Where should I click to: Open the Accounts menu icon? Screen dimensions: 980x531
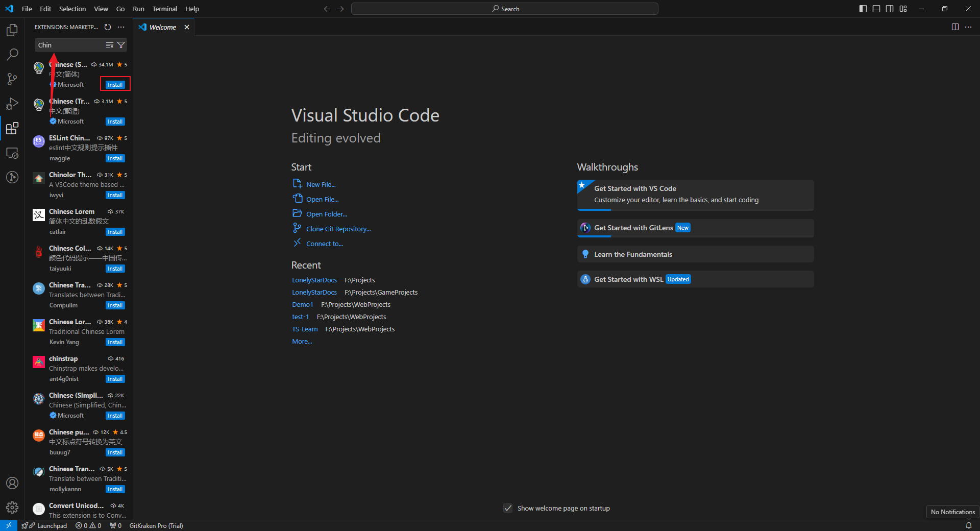click(x=12, y=483)
